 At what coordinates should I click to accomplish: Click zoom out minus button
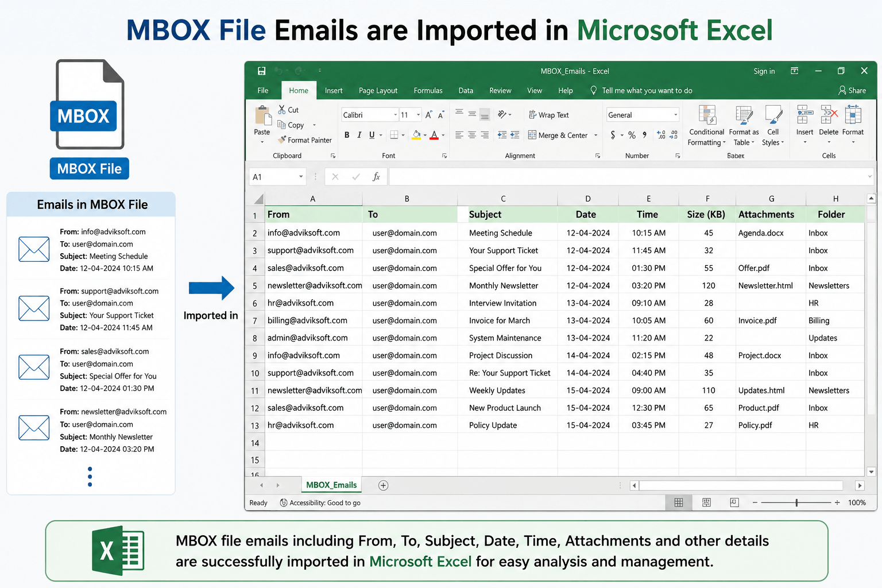pos(755,502)
